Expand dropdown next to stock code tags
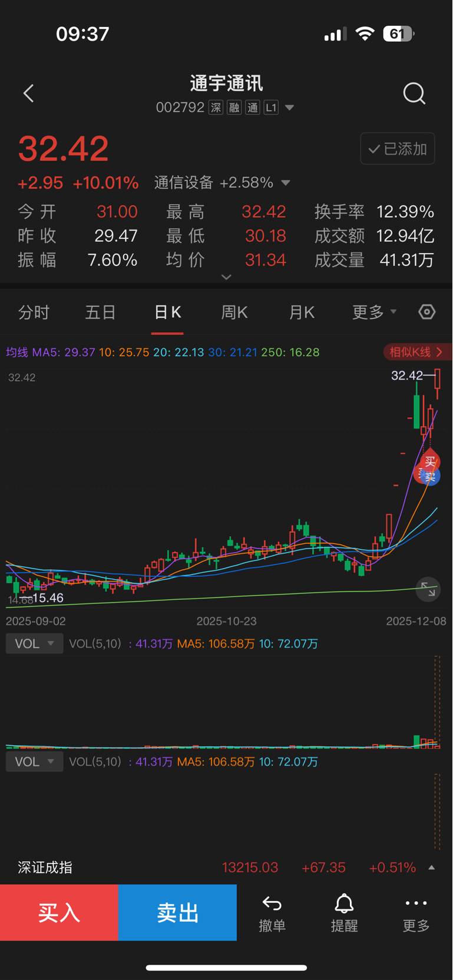453x980 pixels. coord(289,108)
